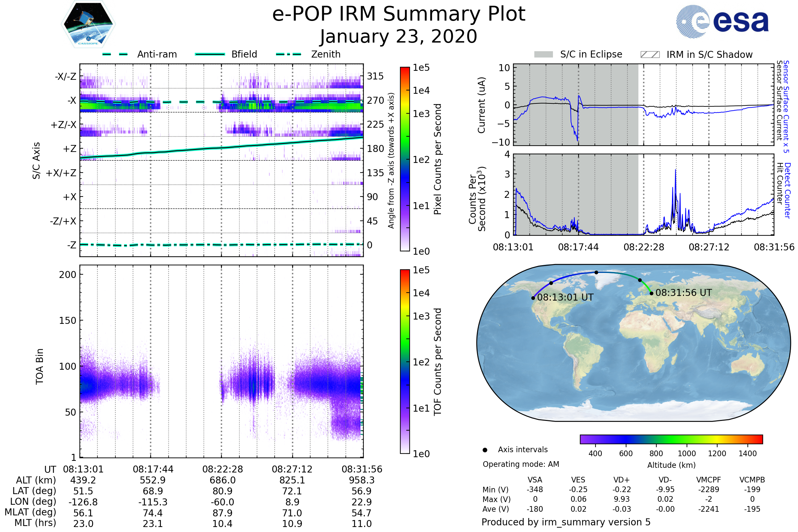Click the Operating mode: AM label

(521, 464)
